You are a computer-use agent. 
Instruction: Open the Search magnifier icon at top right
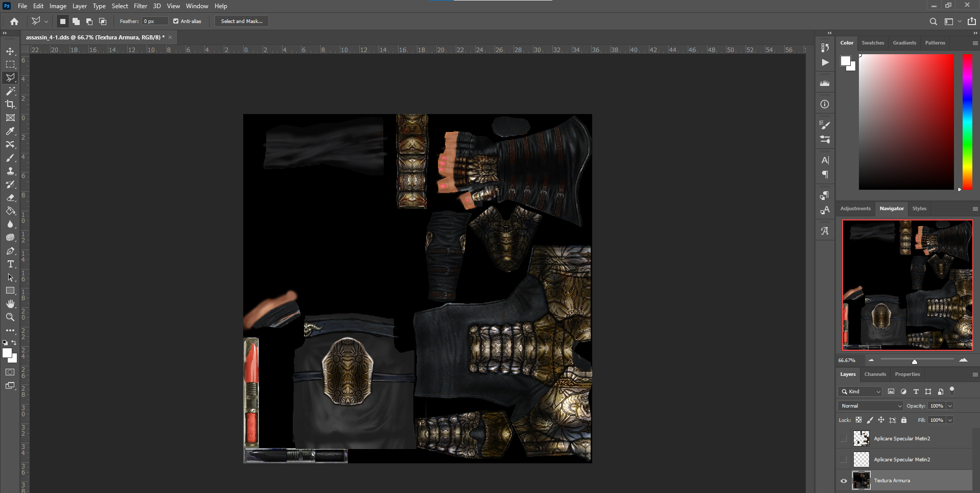[933, 21]
